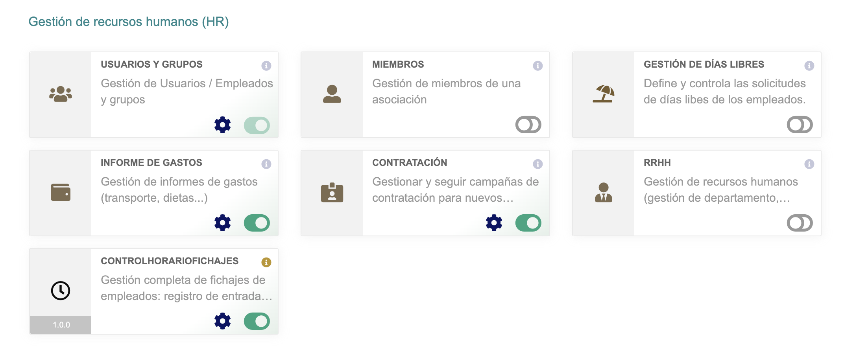Click the ControlHorarioFichajes info icon
The height and width of the screenshot is (357, 868).
point(266,262)
